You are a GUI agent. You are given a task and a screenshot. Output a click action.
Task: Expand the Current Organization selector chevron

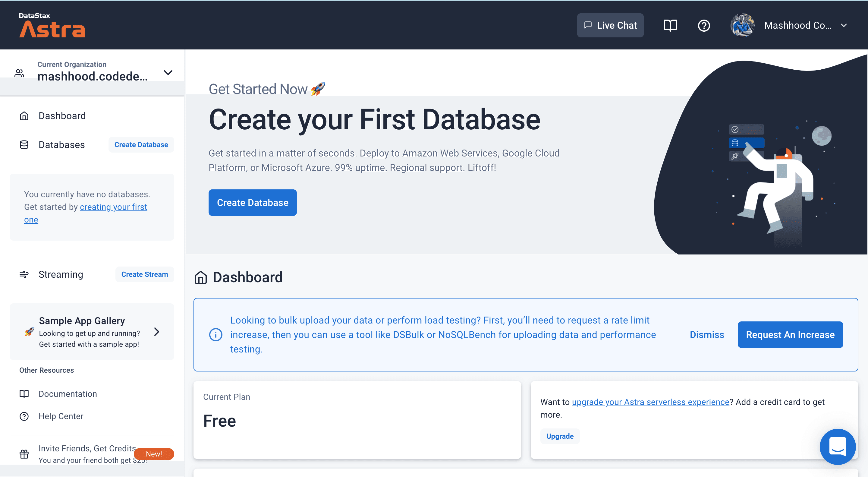point(168,72)
